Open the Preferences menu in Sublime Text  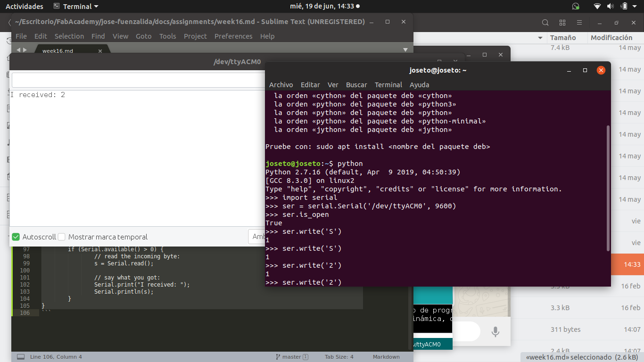click(x=233, y=36)
